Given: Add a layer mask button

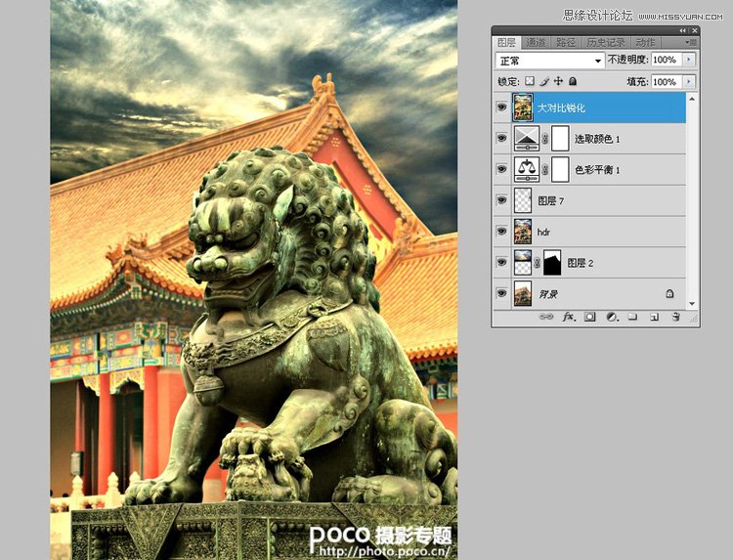Looking at the screenshot, I should (589, 317).
